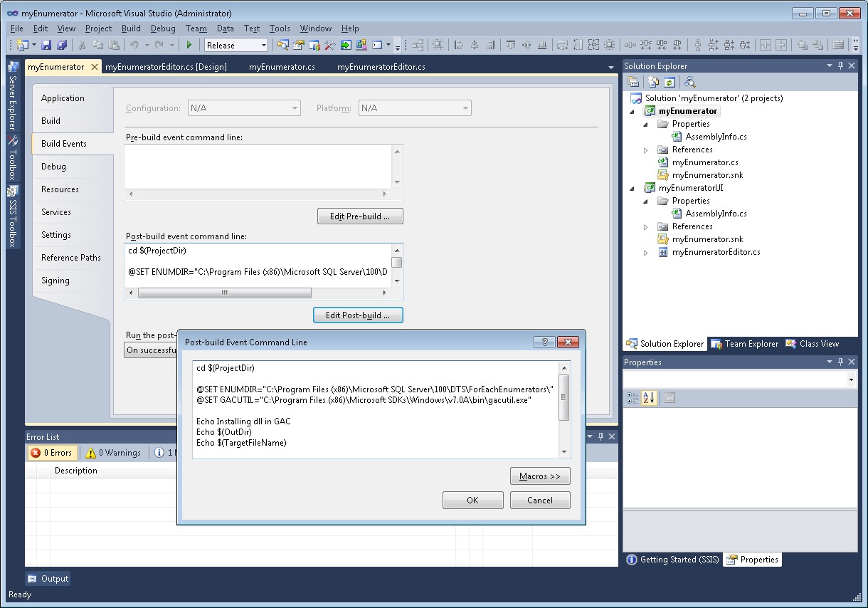Switch to the Team Explorer tab
Screen dimensions: 868x608
(x=744, y=344)
